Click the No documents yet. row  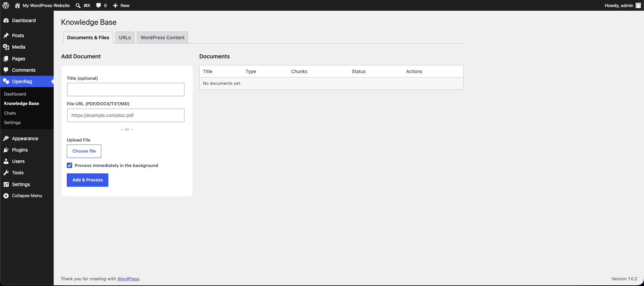tap(331, 83)
